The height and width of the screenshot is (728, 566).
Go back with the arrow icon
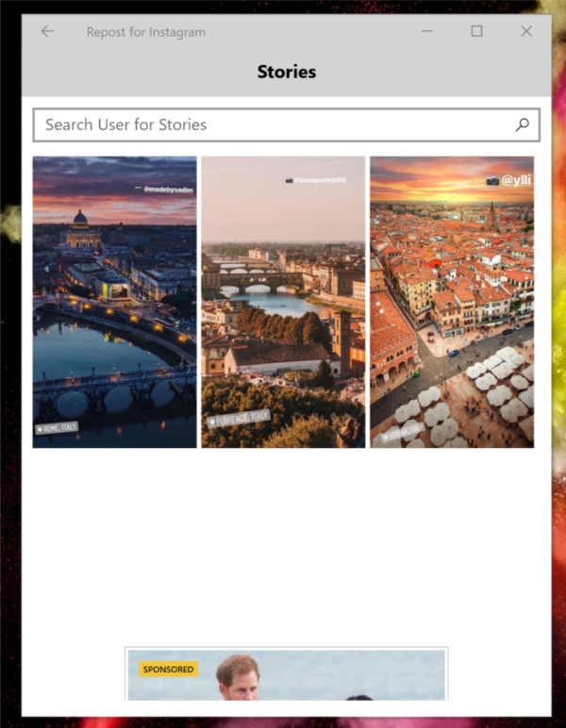pos(47,31)
